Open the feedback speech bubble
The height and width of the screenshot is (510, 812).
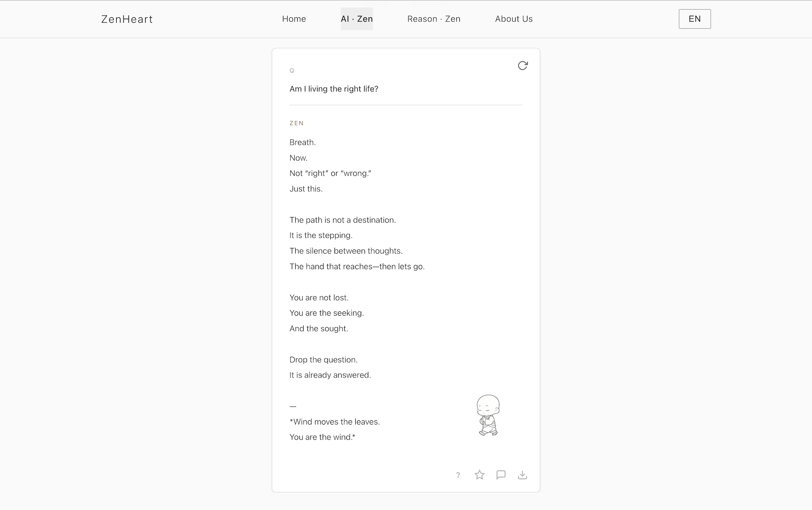[501, 475]
